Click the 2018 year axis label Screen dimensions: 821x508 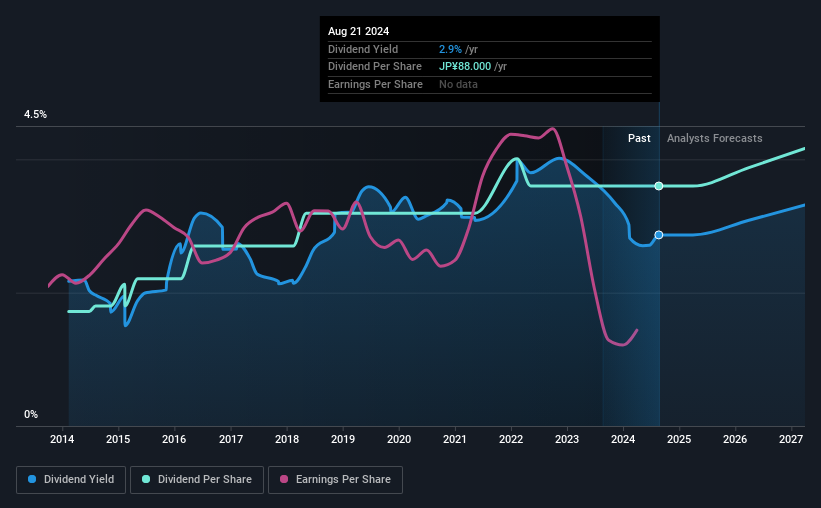pos(287,439)
